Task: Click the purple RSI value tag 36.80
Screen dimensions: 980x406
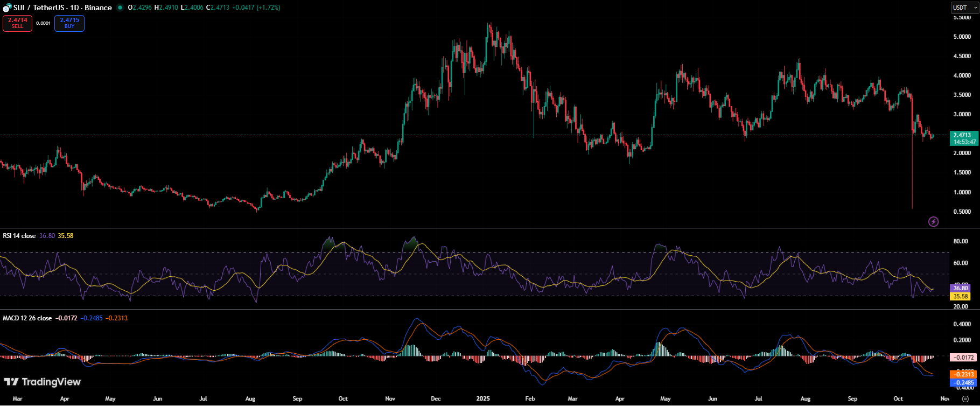Action: (x=961, y=288)
